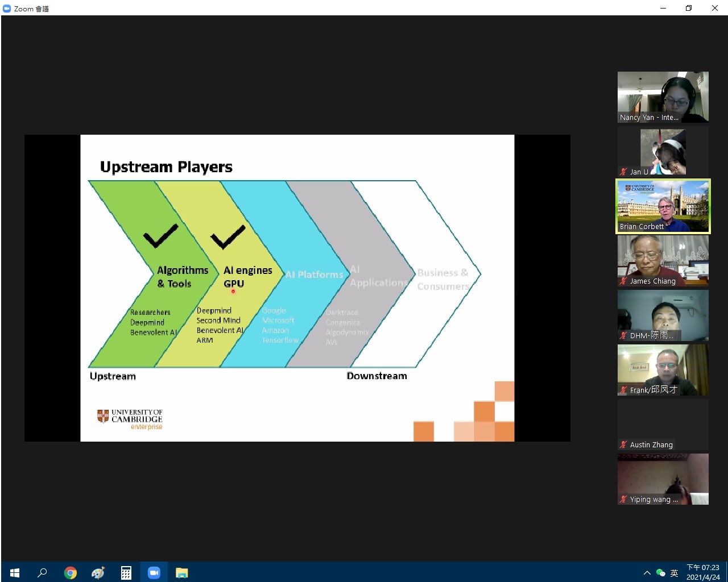Viewport: 728px width, 582px height.
Task: Open File Explorer from the taskbar
Action: click(181, 572)
